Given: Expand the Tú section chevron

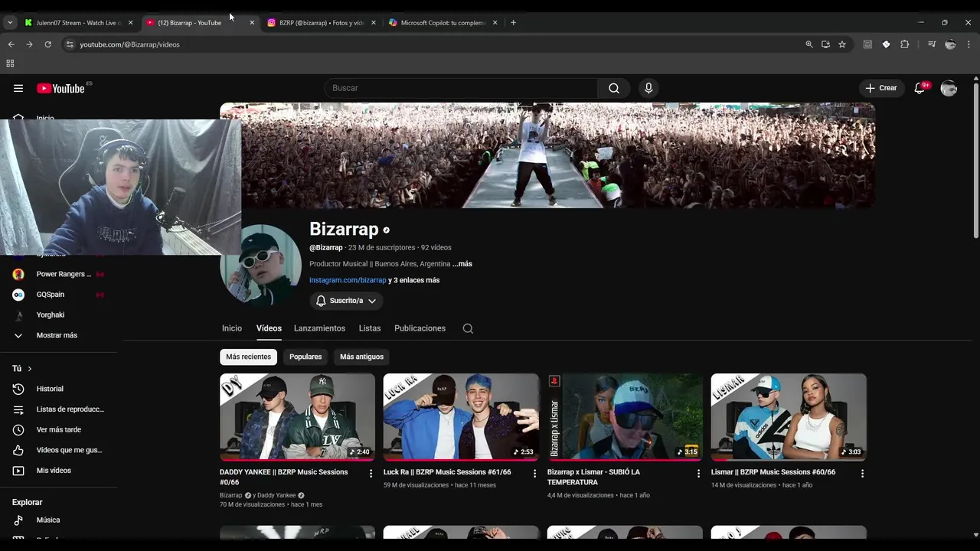Looking at the screenshot, I should coord(30,369).
